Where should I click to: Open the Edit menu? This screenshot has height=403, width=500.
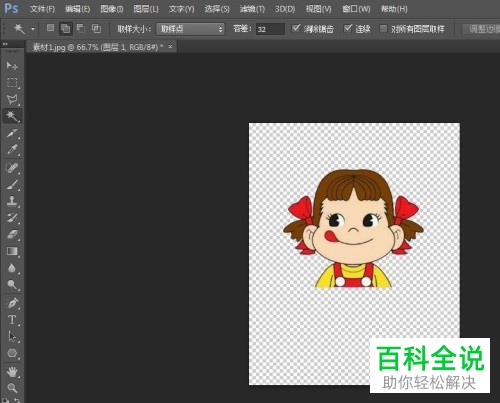coord(78,9)
